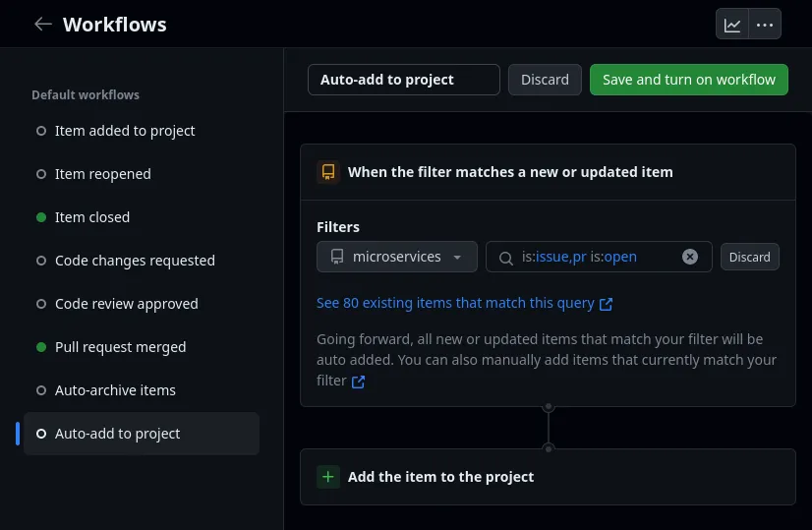The image size is (812, 530).
Task: Open the Item closed workflow
Action: pos(92,217)
